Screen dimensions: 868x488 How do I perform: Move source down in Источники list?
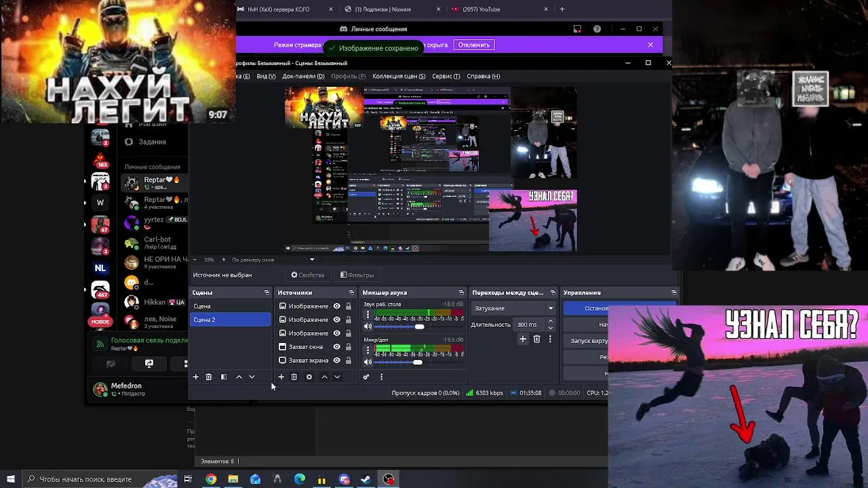click(x=337, y=377)
